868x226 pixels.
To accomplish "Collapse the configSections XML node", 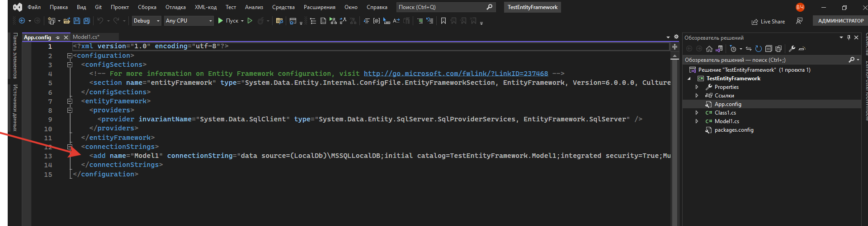I will (70, 65).
